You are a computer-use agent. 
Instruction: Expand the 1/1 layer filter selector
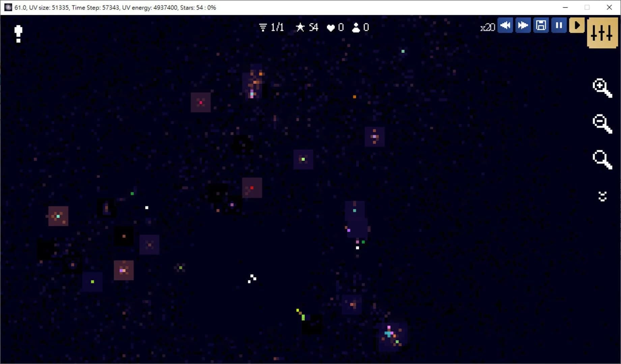point(271,27)
